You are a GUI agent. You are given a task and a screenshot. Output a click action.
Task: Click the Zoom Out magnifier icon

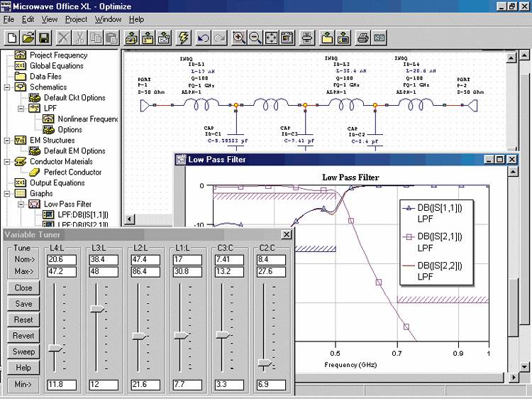255,38
